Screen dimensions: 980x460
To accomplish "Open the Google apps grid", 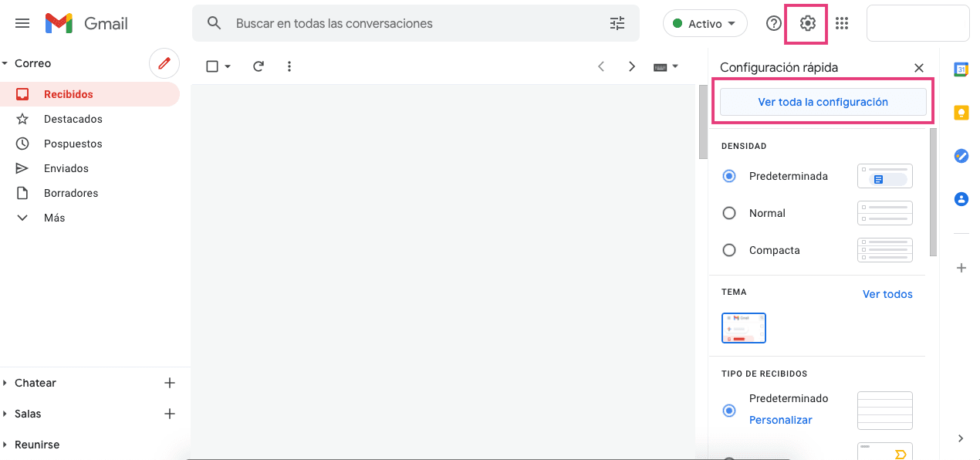I will (842, 24).
